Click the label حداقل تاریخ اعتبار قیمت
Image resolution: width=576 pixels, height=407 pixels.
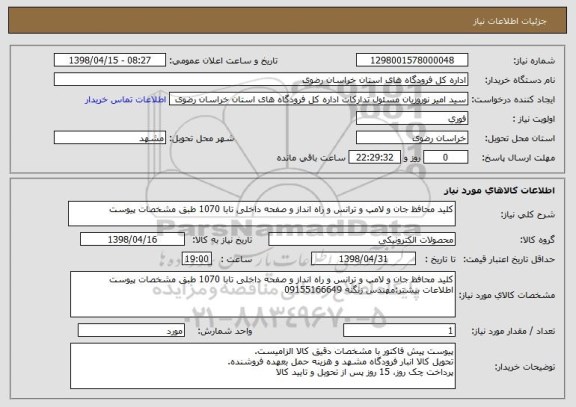pos(509,259)
